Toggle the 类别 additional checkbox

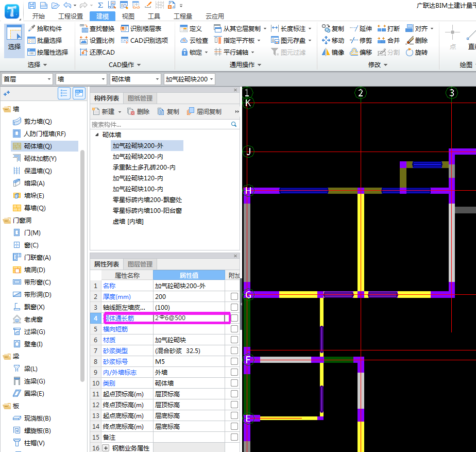[234, 383]
